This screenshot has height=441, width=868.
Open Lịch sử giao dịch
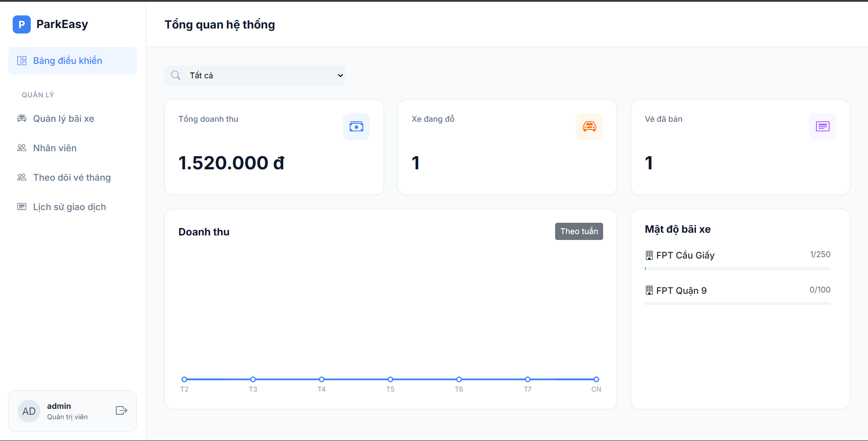69,207
